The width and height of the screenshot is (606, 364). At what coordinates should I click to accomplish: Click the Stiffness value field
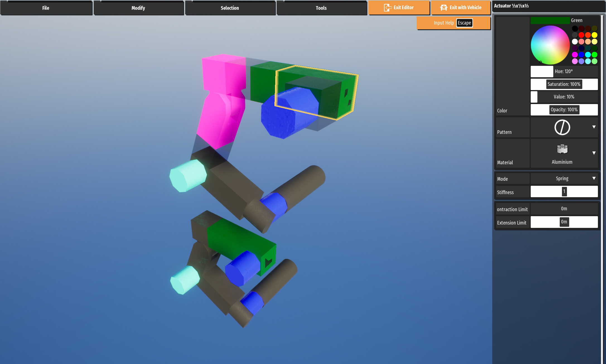pyautogui.click(x=564, y=192)
